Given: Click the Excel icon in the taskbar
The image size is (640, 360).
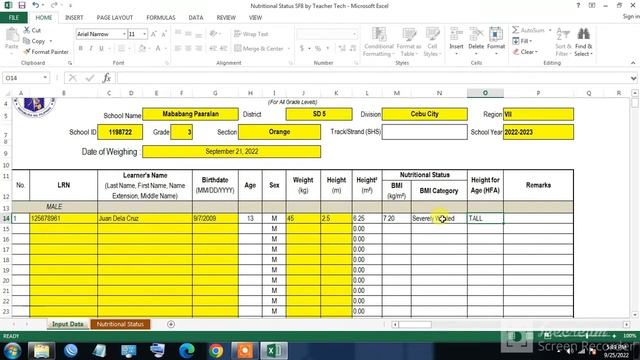Looking at the screenshot, I should click(x=274, y=351).
